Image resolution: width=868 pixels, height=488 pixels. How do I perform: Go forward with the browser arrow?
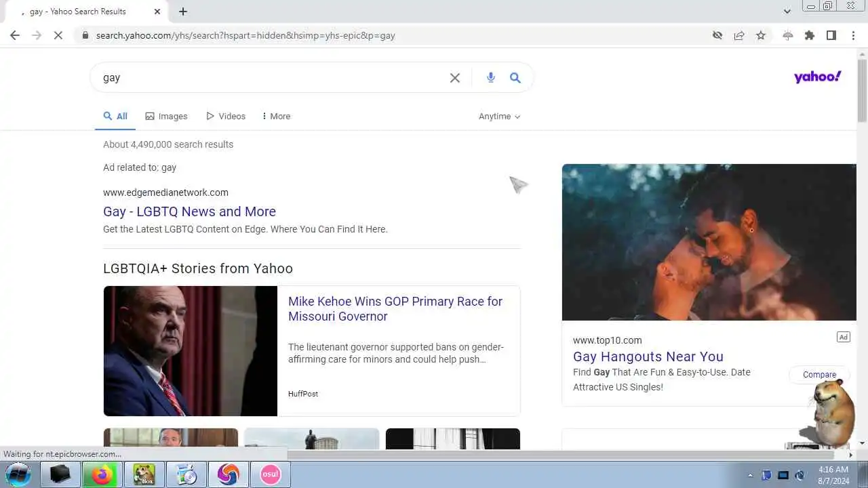pos(37,35)
